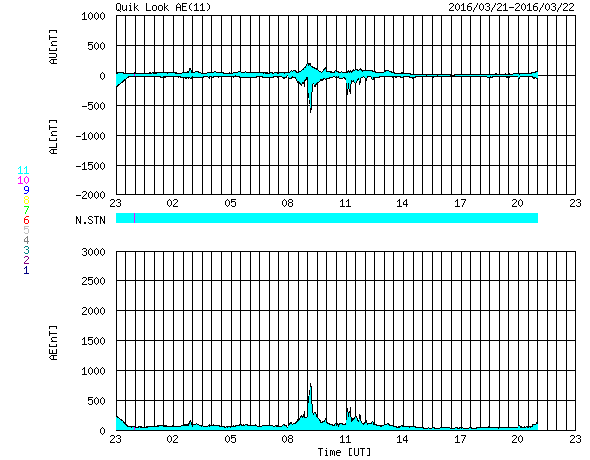This screenshot has height=460, width=590.
Task: Click the 'Time [UT]' axis caption
Action: 344,452
